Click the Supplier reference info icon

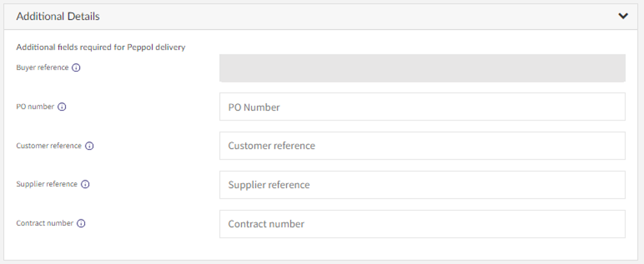(85, 184)
